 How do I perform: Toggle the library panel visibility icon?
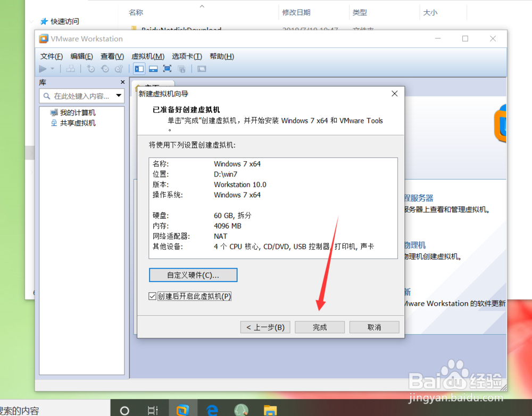coord(139,69)
